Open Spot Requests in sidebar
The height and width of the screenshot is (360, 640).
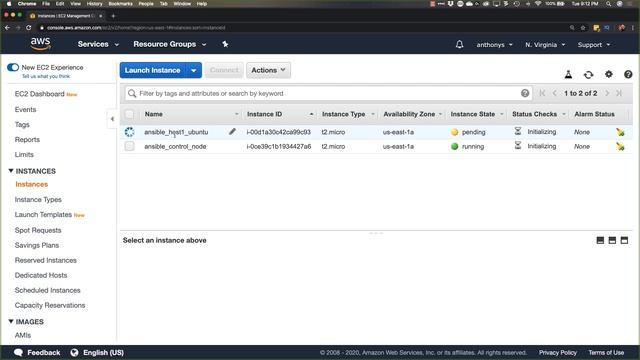pyautogui.click(x=38, y=230)
